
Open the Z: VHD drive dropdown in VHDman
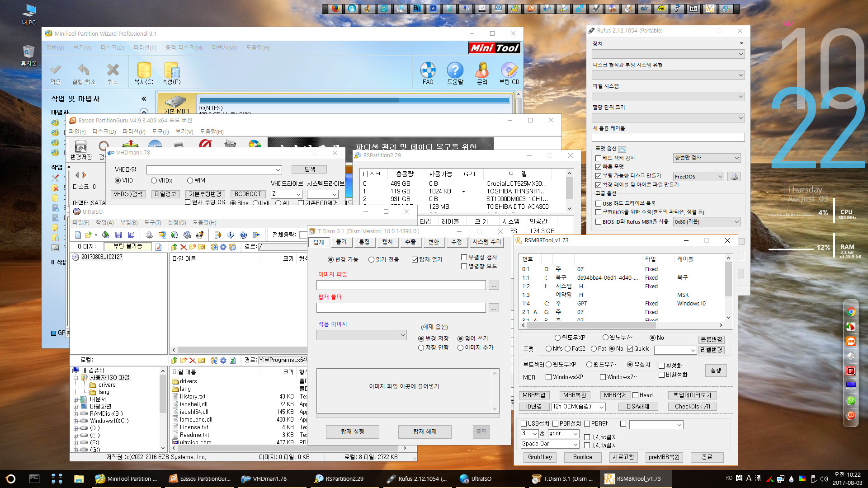tap(286, 194)
